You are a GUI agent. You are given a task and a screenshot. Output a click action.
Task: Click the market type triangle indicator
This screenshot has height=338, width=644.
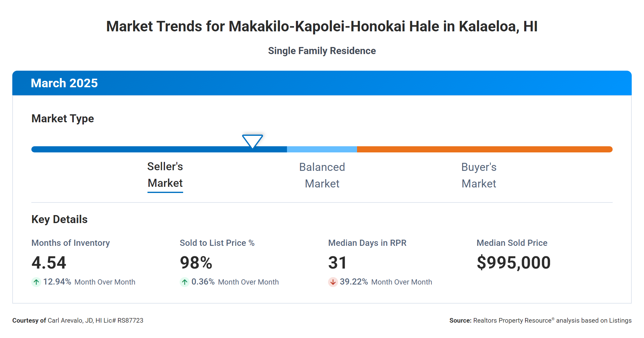pyautogui.click(x=252, y=141)
